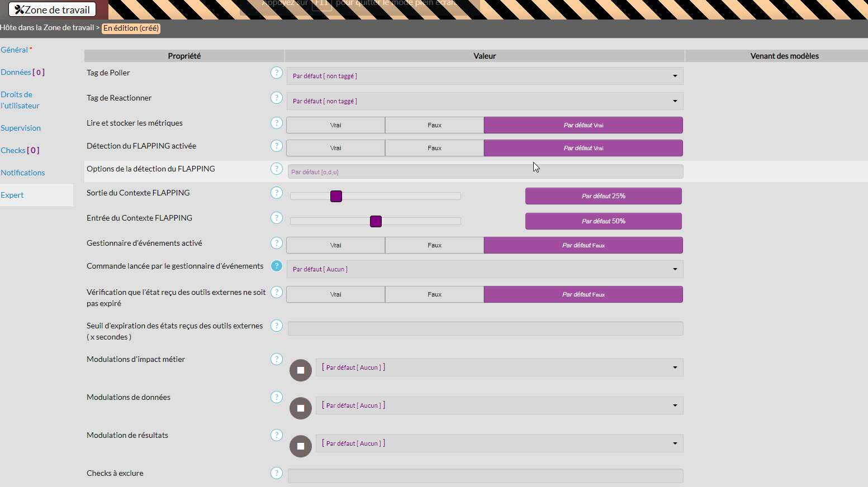
Task: Set Lire et stocker les métriques to Vrai
Action: tap(335, 125)
